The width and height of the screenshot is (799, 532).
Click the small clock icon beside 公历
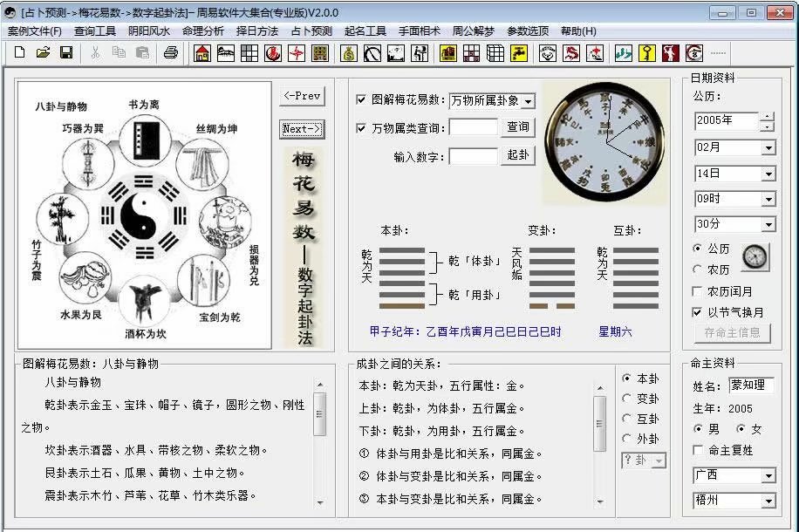[x=755, y=257]
